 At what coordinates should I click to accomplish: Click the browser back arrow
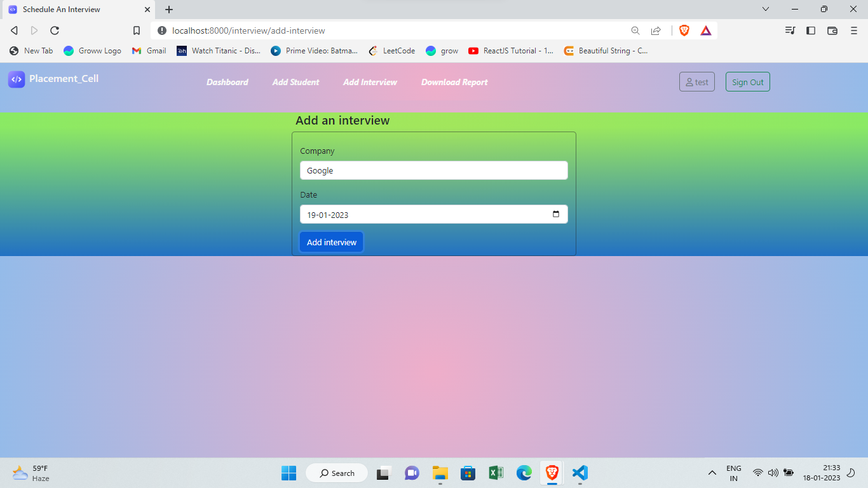[14, 30]
